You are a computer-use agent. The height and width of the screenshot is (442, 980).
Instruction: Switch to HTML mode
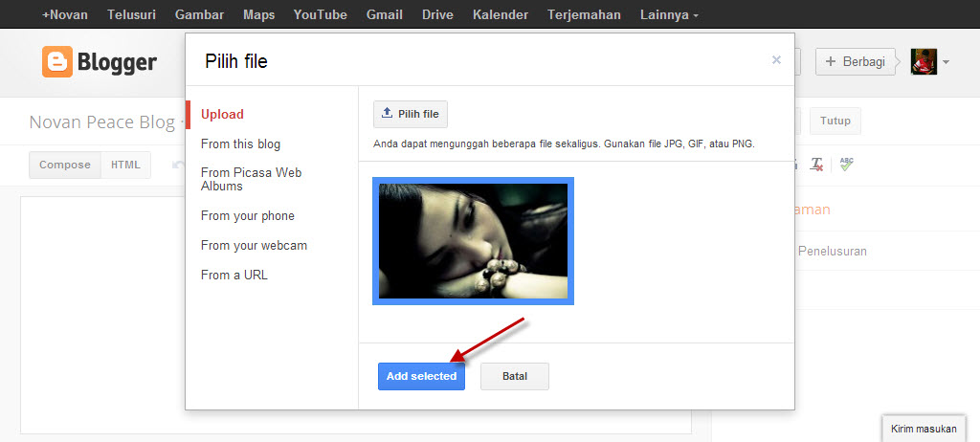click(125, 166)
